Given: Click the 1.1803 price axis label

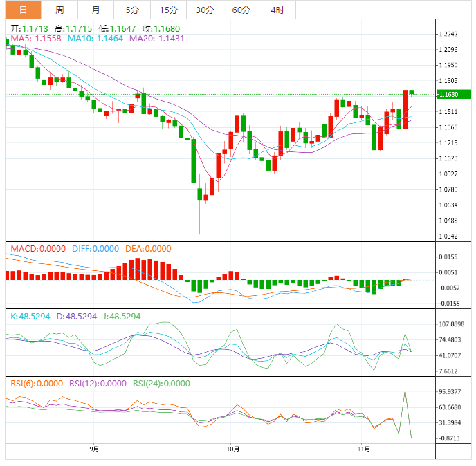Looking at the screenshot, I should pos(448,81).
